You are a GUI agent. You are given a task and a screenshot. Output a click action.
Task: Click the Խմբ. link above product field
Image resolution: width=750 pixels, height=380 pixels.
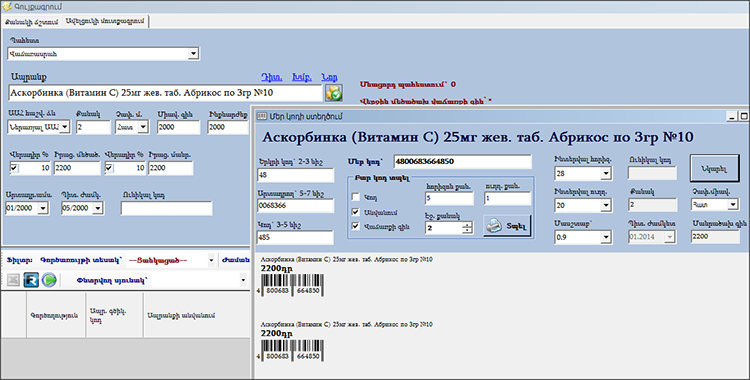click(x=301, y=77)
